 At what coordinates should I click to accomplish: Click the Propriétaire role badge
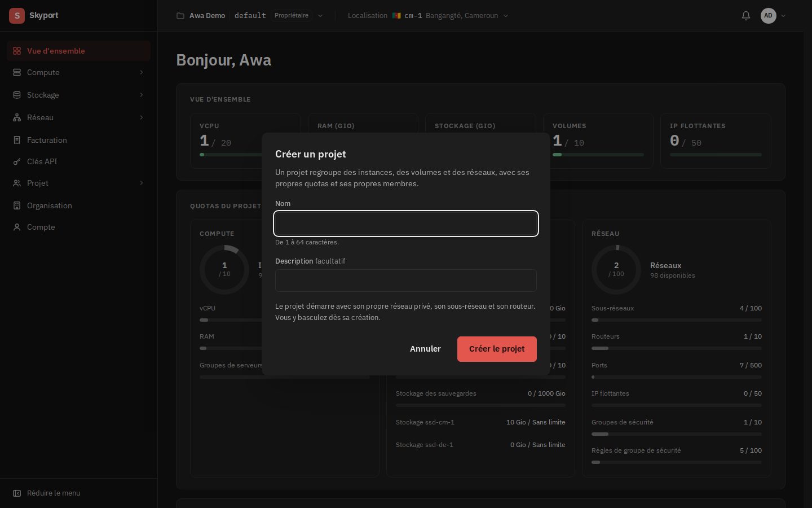point(292,16)
